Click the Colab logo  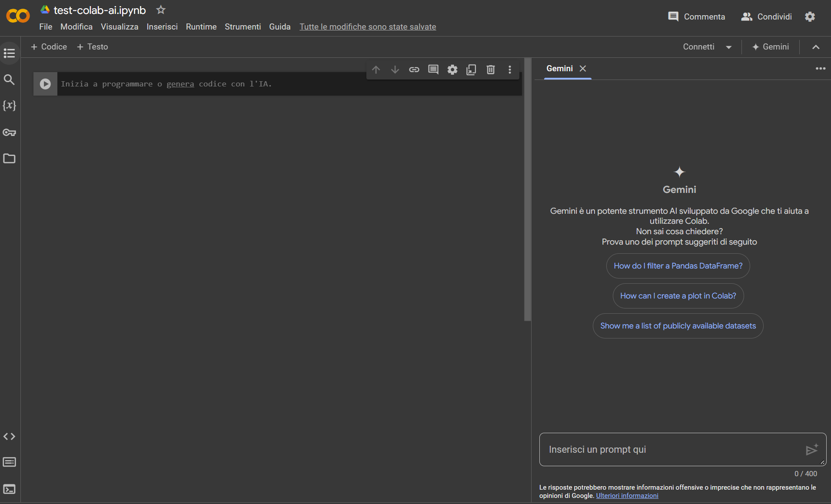(18, 16)
